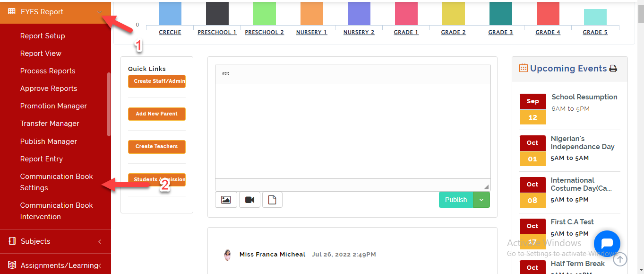Screen dimensions: 644x274
Task: Click the International Costume Day event
Action: pos(581,184)
